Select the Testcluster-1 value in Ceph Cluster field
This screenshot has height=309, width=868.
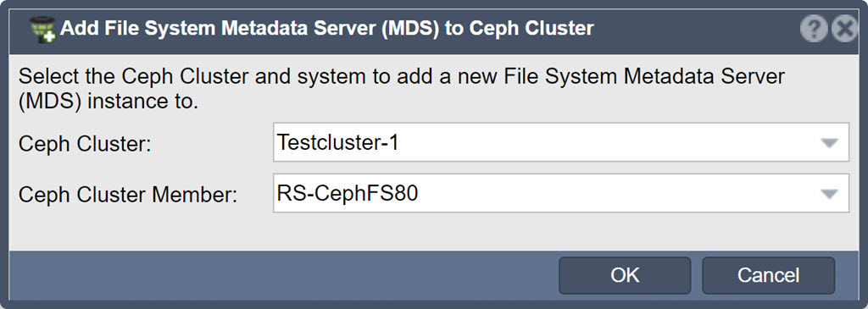tap(337, 142)
